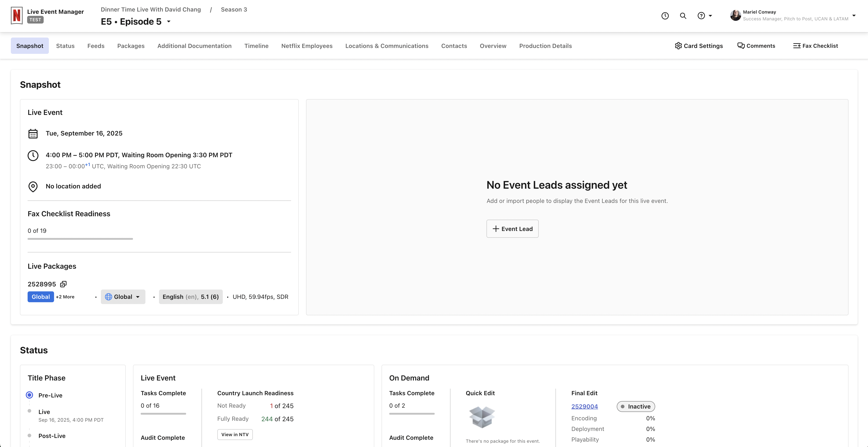Click the On Demand '0 of 2' count

pos(397,406)
